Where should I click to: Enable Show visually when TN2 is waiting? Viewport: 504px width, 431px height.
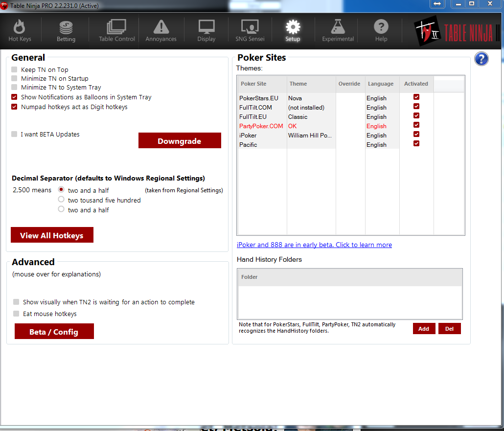[16, 301]
